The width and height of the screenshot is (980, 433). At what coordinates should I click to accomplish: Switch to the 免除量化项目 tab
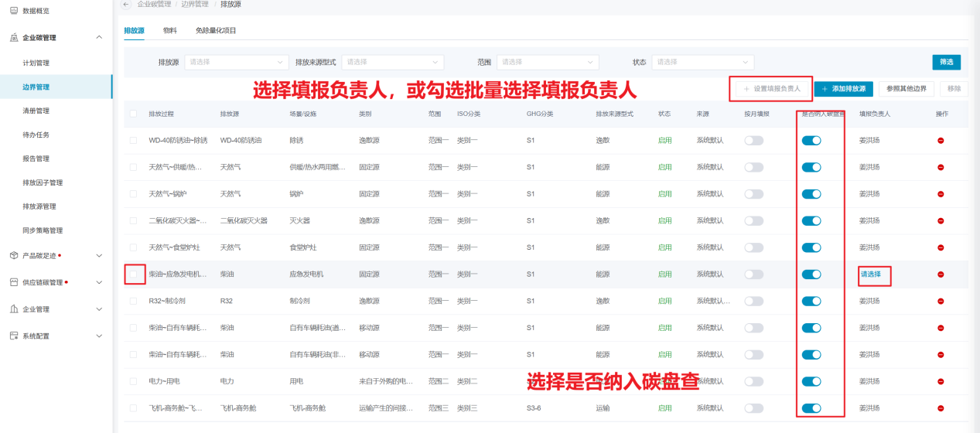click(216, 31)
